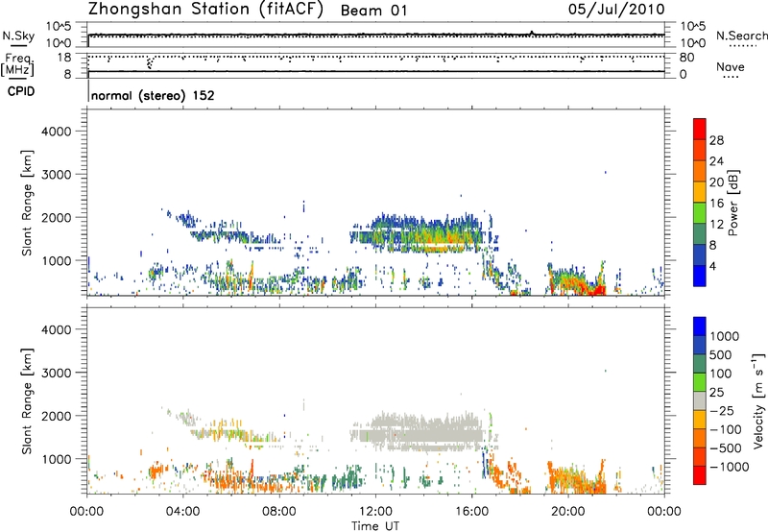Viewport: 768px width, 532px height.
Task: Click the teal 100–500 velocity swatch
Action: [x=700, y=364]
